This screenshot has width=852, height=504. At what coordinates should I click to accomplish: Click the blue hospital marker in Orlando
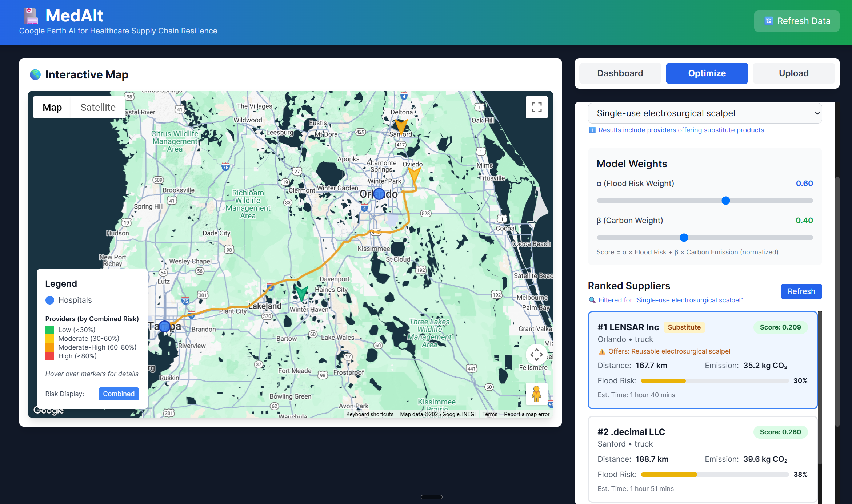[379, 194]
